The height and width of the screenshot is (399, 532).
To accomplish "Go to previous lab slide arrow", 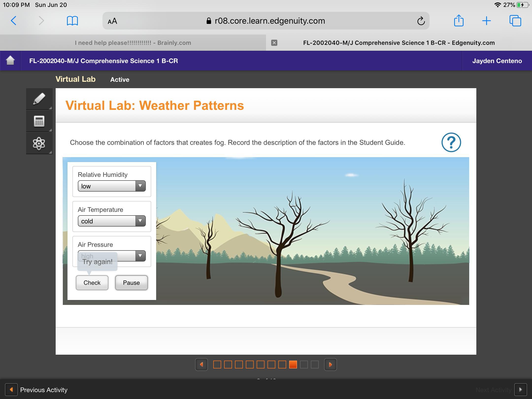I will pyautogui.click(x=201, y=365).
